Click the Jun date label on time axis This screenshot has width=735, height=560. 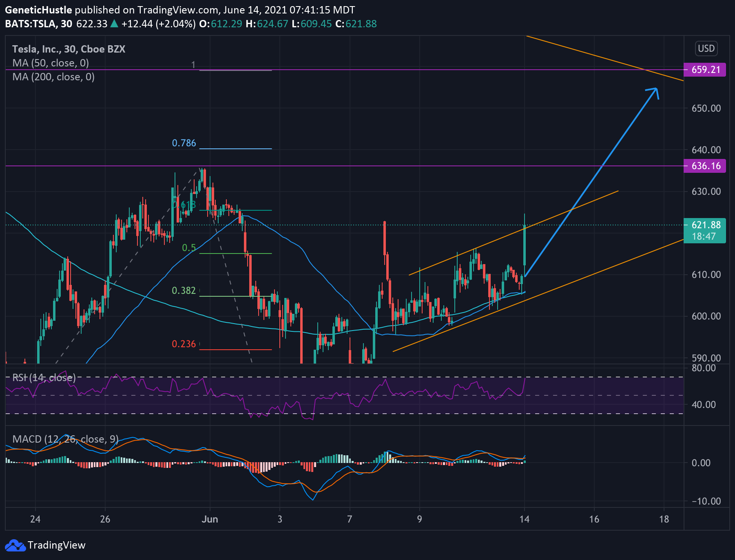210,519
